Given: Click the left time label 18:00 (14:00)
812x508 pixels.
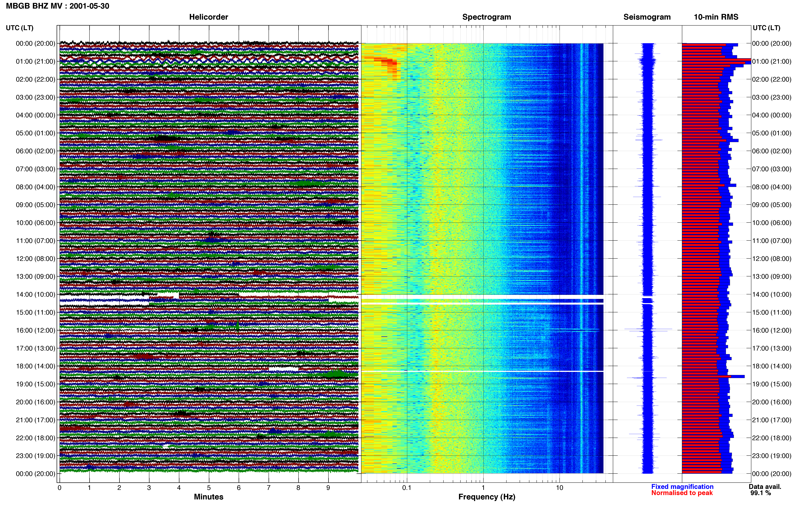Looking at the screenshot, I should pyautogui.click(x=36, y=366).
